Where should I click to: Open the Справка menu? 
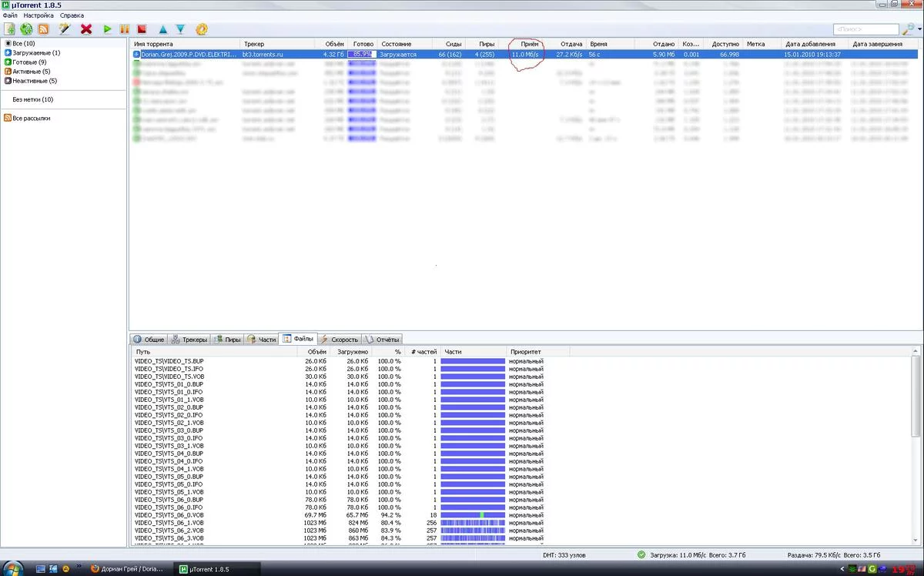(72, 15)
